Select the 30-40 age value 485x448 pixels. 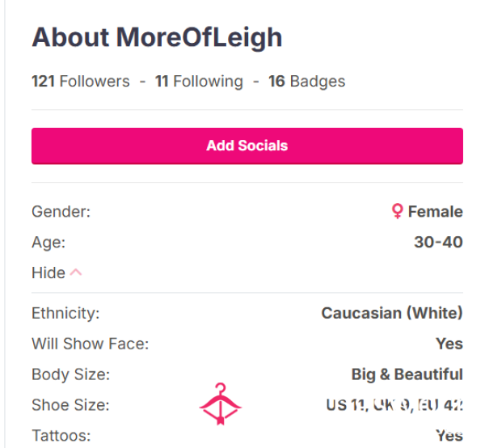click(438, 242)
